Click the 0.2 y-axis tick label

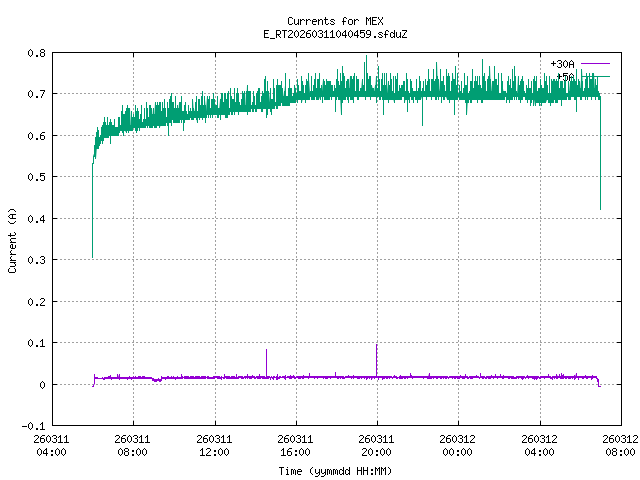click(35, 302)
